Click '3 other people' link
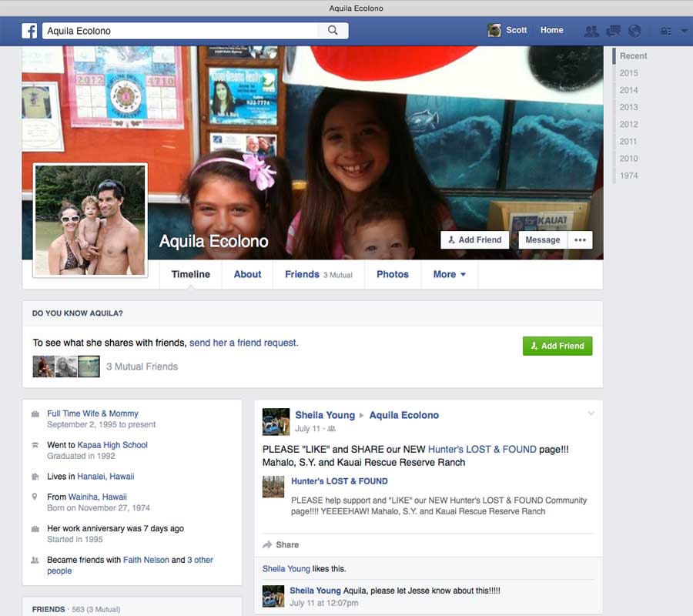693x616 pixels. click(130, 565)
